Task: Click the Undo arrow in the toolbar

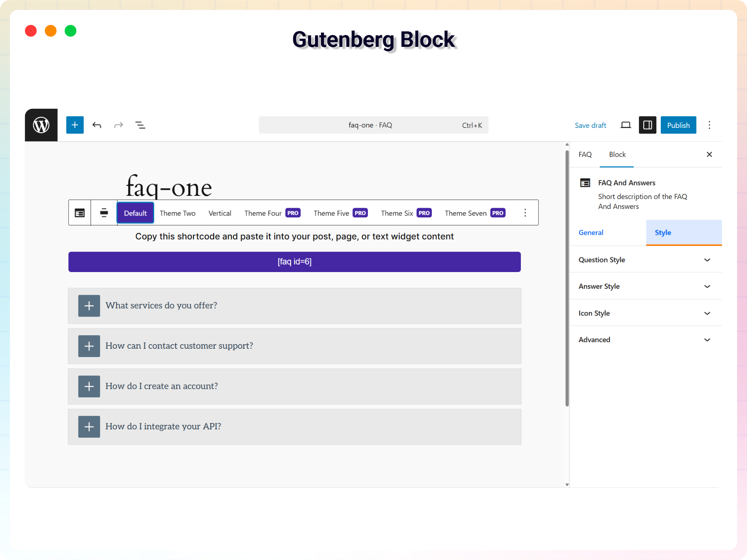Action: coord(97,125)
